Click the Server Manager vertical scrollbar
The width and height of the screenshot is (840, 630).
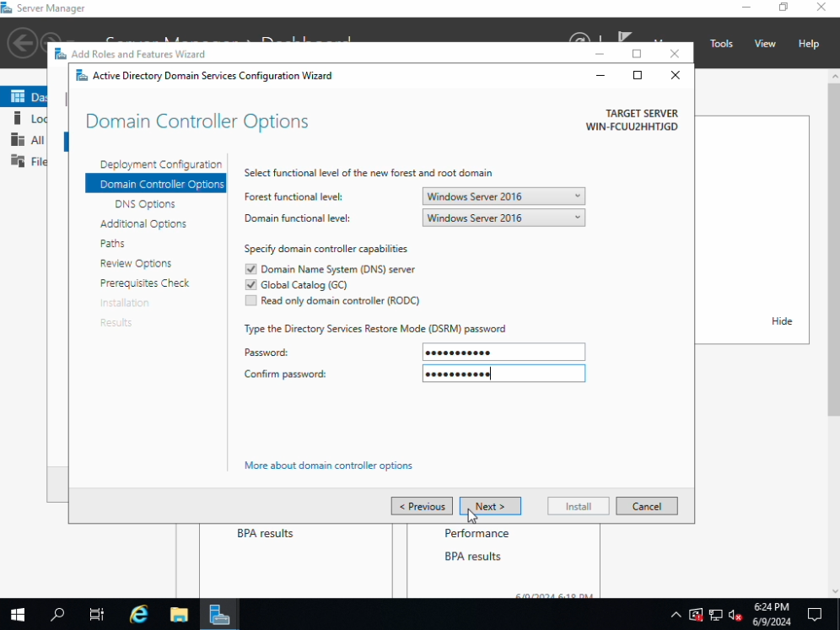pos(834,250)
